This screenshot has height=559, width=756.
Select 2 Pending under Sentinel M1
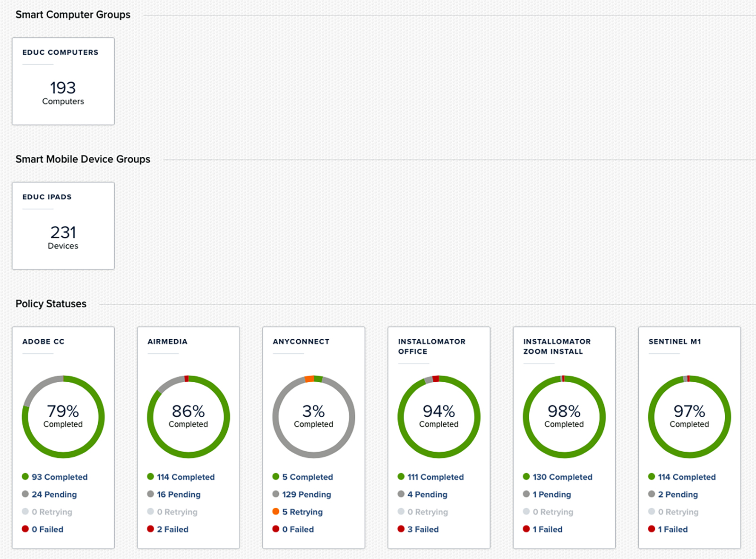click(673, 494)
